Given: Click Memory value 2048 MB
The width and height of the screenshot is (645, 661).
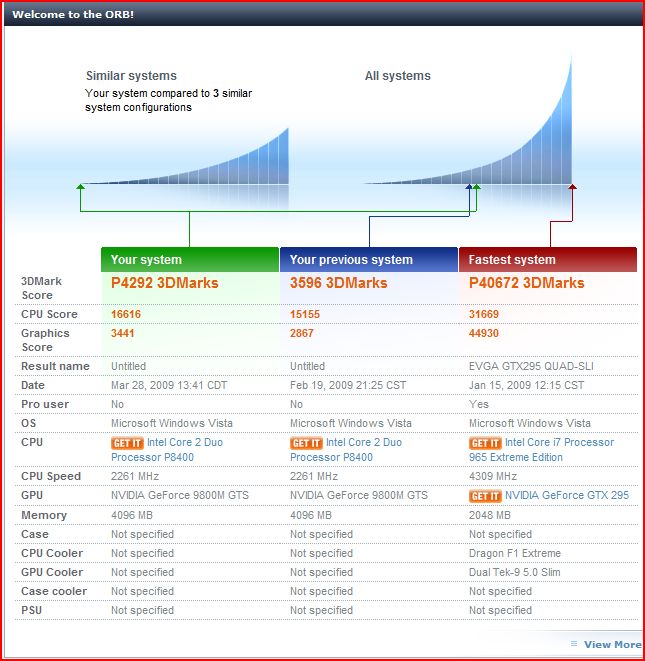Looking at the screenshot, I should 490,515.
